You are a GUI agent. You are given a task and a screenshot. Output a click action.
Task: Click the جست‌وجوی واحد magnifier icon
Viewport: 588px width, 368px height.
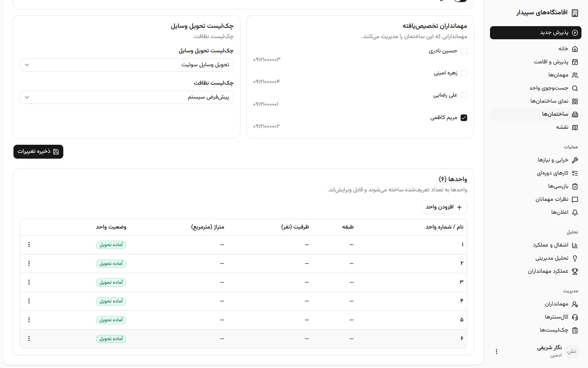tap(575, 88)
